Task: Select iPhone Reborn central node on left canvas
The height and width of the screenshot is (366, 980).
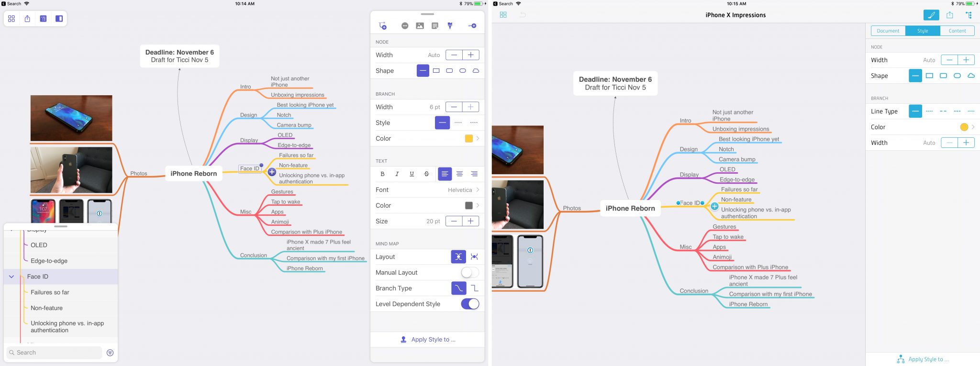Action: tap(194, 174)
